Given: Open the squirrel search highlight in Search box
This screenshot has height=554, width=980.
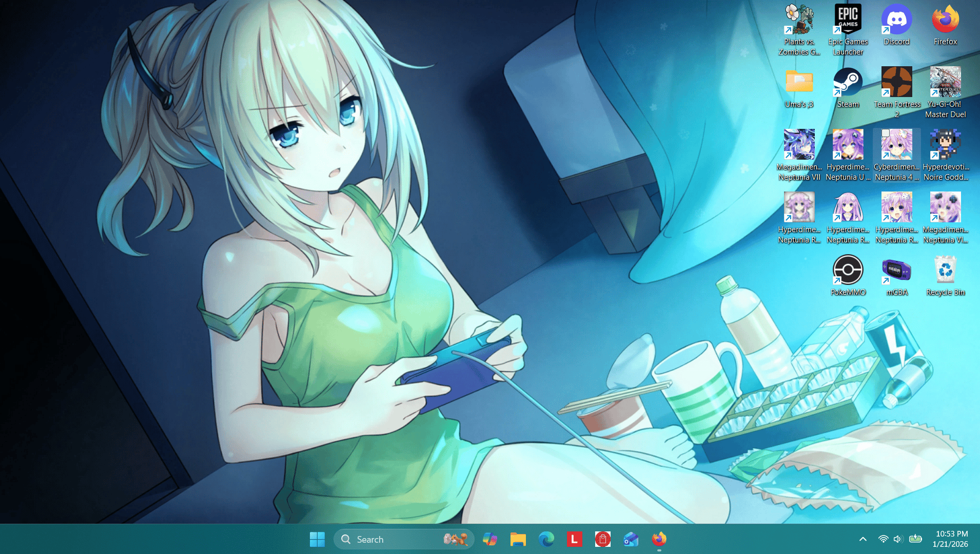Looking at the screenshot, I should [x=456, y=539].
